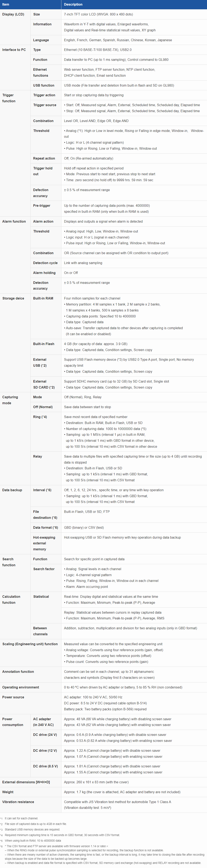Click the Description column header
Viewport: 207px width, 868px height.
73,4
